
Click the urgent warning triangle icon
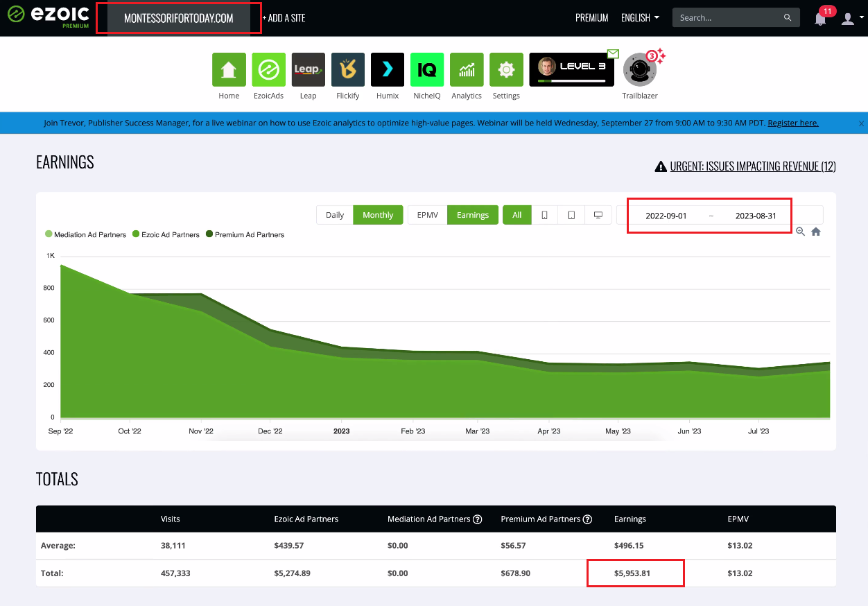(661, 166)
